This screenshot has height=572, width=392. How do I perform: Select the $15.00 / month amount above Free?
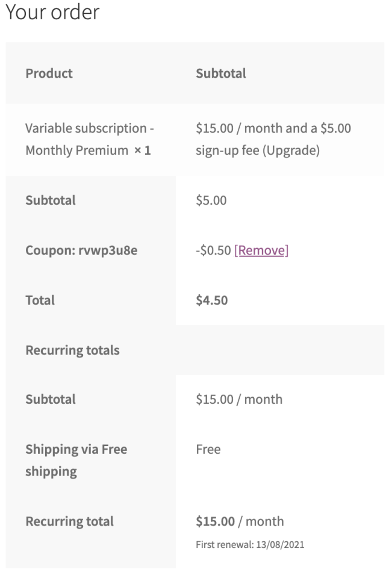239,399
